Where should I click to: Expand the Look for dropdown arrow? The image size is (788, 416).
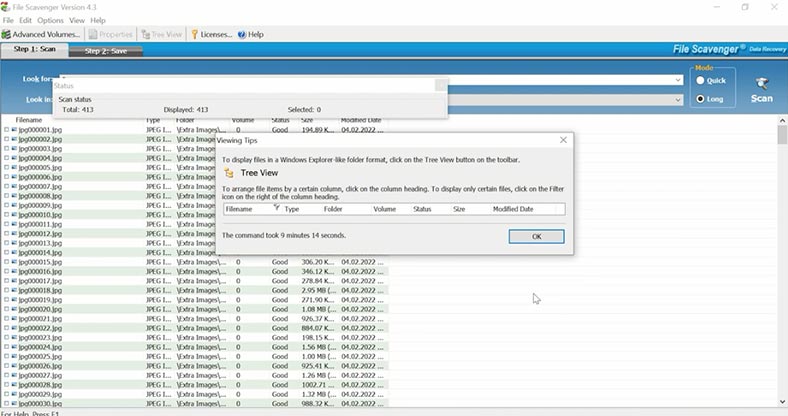point(678,80)
